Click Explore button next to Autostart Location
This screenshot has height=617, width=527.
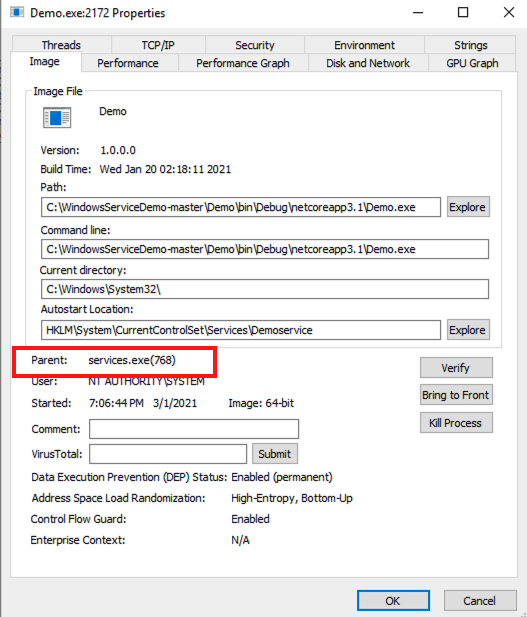coord(468,330)
